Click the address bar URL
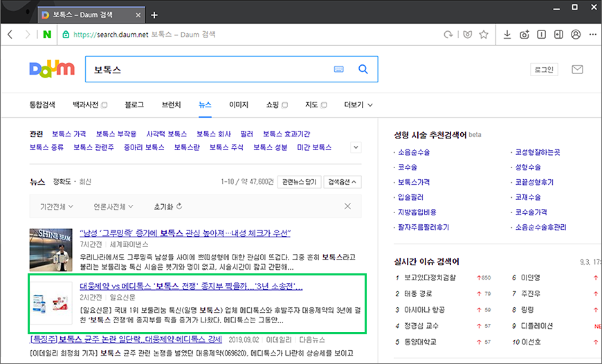Image resolution: width=602 pixels, height=364 pixels. [x=111, y=35]
